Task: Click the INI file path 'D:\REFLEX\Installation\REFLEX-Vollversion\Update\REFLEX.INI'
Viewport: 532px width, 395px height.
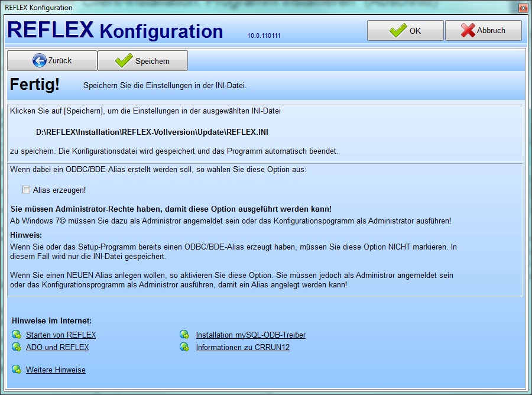Action: (152, 132)
